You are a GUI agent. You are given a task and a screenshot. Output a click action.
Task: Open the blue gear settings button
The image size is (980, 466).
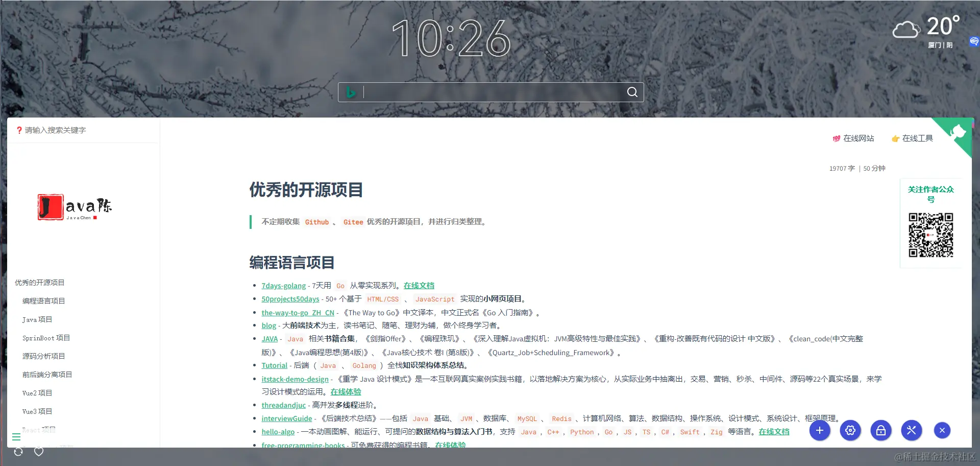click(x=850, y=430)
